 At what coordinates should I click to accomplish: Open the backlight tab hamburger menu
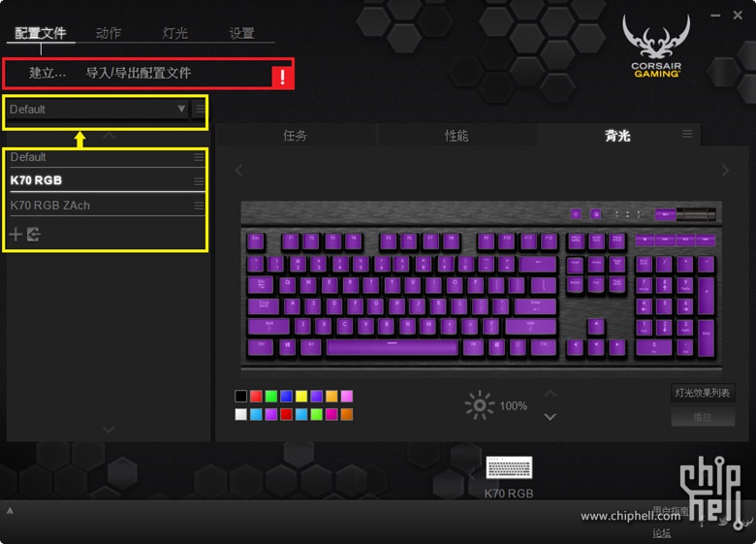tap(687, 134)
